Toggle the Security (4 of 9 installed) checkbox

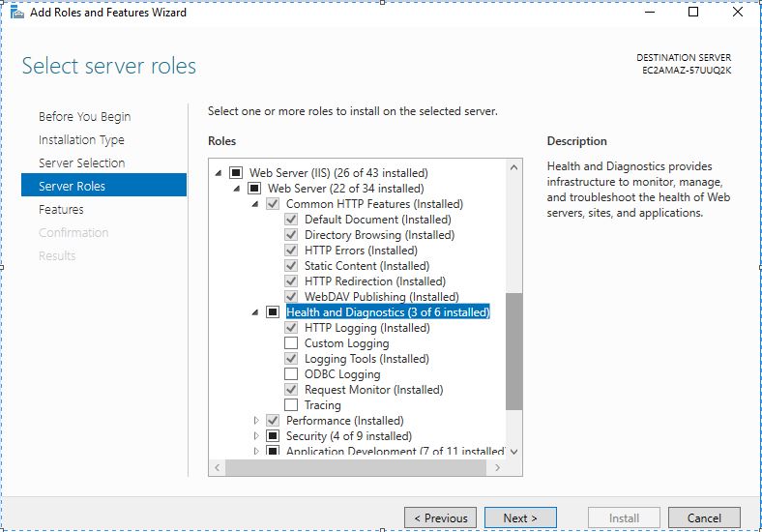273,435
